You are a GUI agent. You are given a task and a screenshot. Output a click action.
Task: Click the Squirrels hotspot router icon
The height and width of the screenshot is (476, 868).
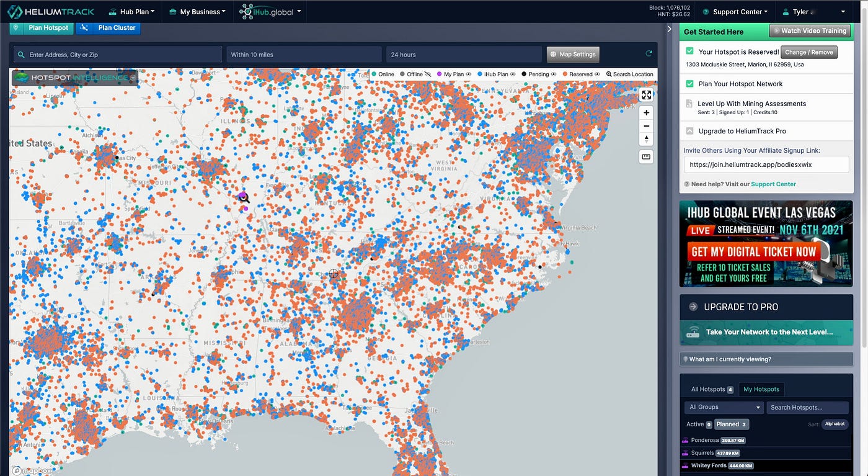coord(685,453)
